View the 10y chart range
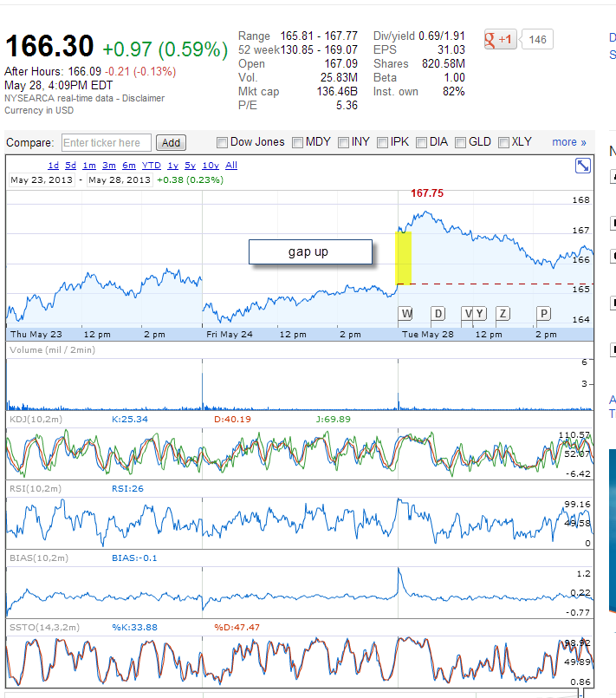Image resolution: width=616 pixels, height=698 pixels. (x=211, y=166)
